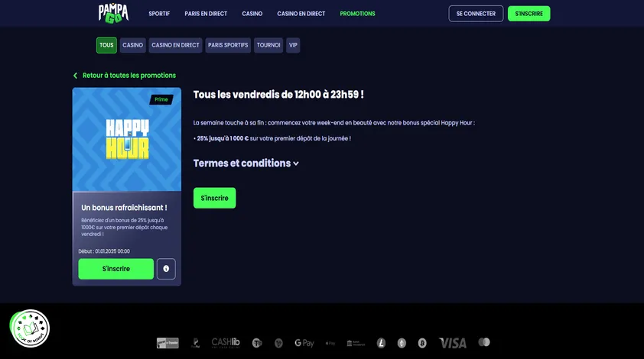Click the CASHlib payment logo
The width and height of the screenshot is (644, 359).
(x=226, y=343)
